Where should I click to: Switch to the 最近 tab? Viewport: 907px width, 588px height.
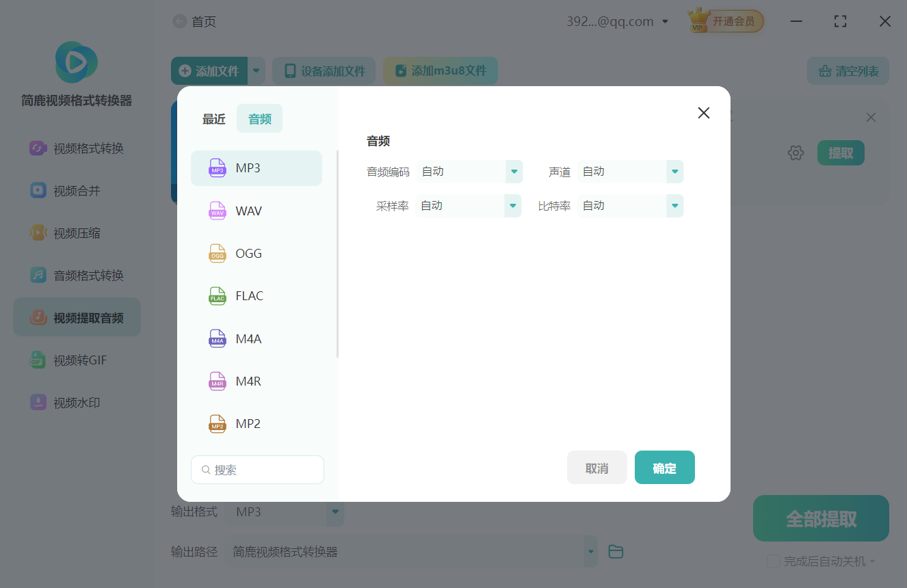[213, 118]
